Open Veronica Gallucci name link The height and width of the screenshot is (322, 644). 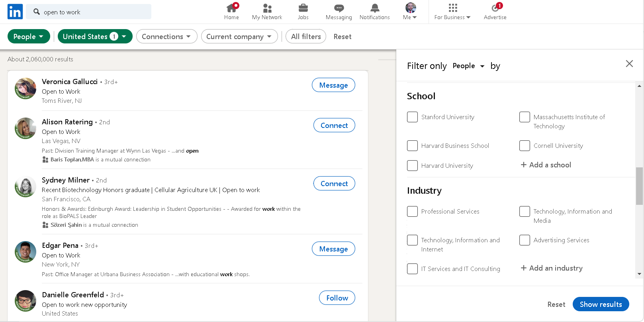tap(70, 82)
